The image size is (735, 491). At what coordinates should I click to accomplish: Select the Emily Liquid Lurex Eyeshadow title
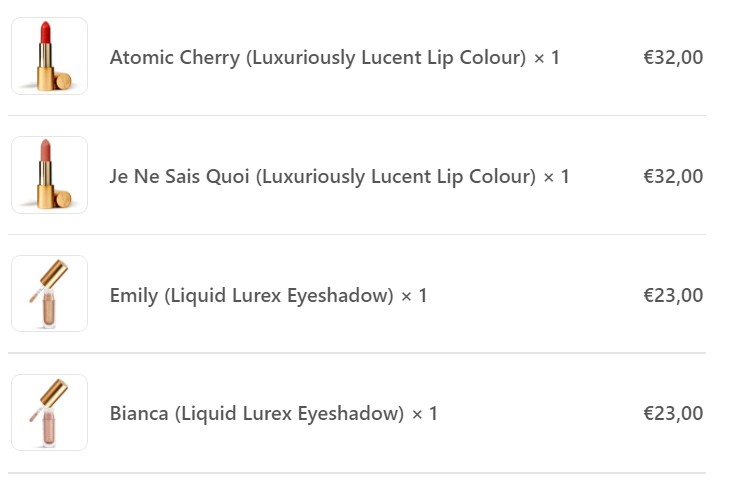click(x=251, y=295)
